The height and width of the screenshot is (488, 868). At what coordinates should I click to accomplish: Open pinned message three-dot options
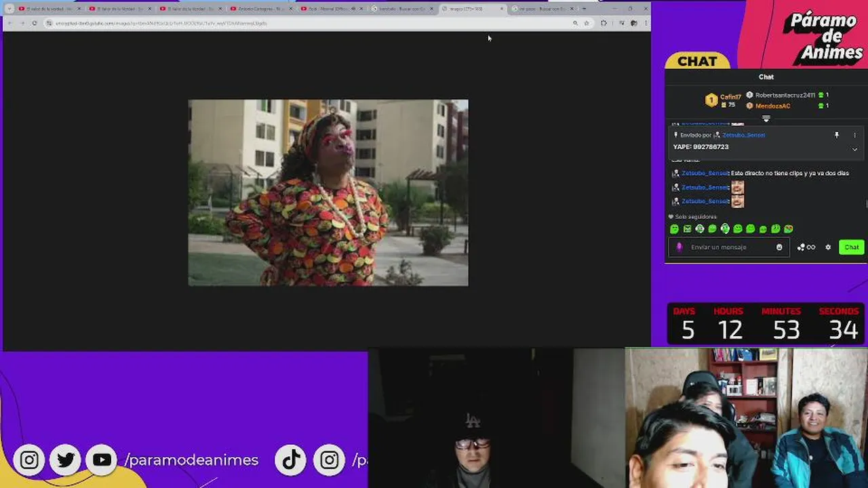(854, 135)
